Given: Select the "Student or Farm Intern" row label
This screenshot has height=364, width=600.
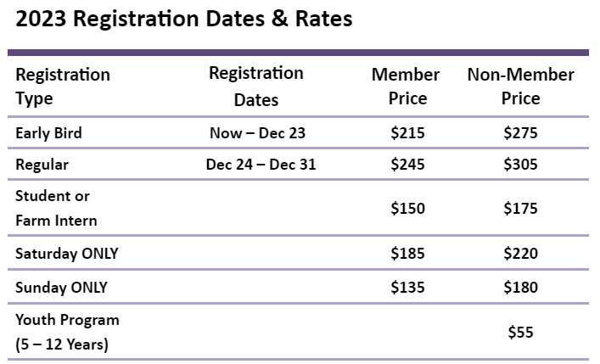Looking at the screenshot, I should click(56, 208).
